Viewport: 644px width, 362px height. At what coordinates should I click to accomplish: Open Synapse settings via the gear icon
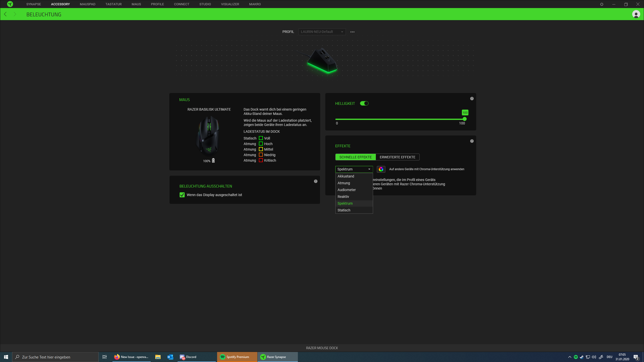click(x=602, y=4)
